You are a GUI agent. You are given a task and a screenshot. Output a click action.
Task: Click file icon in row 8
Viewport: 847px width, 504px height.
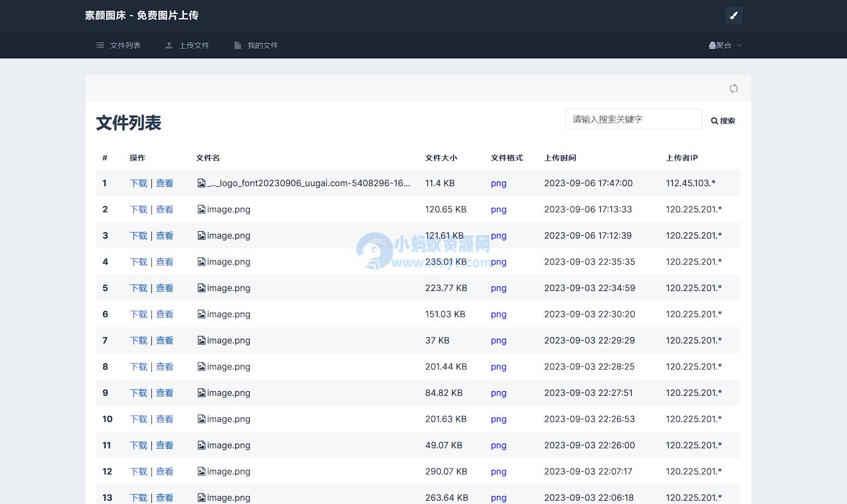coord(202,366)
